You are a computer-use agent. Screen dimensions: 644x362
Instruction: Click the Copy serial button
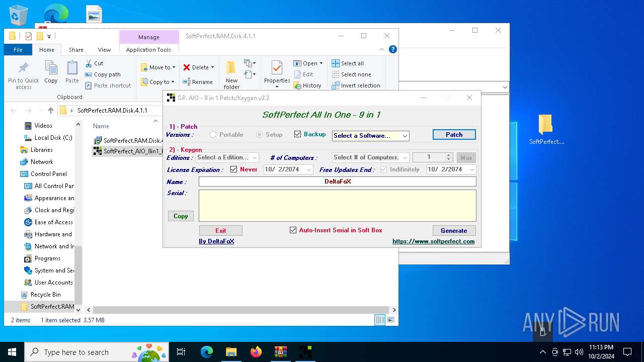coord(181,216)
